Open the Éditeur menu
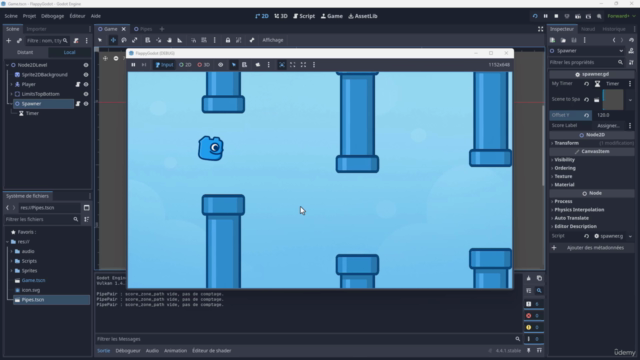Screen dimensions: 640x360 [x=77, y=16]
